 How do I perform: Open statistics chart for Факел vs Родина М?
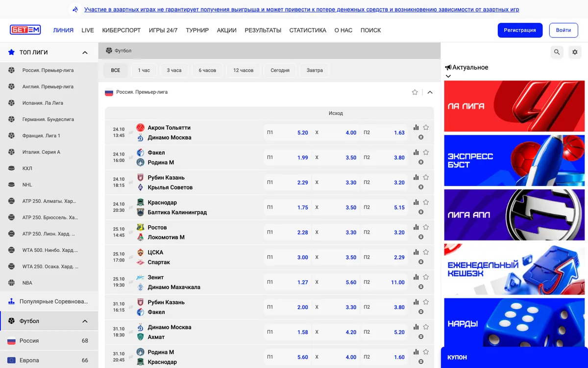click(x=416, y=153)
